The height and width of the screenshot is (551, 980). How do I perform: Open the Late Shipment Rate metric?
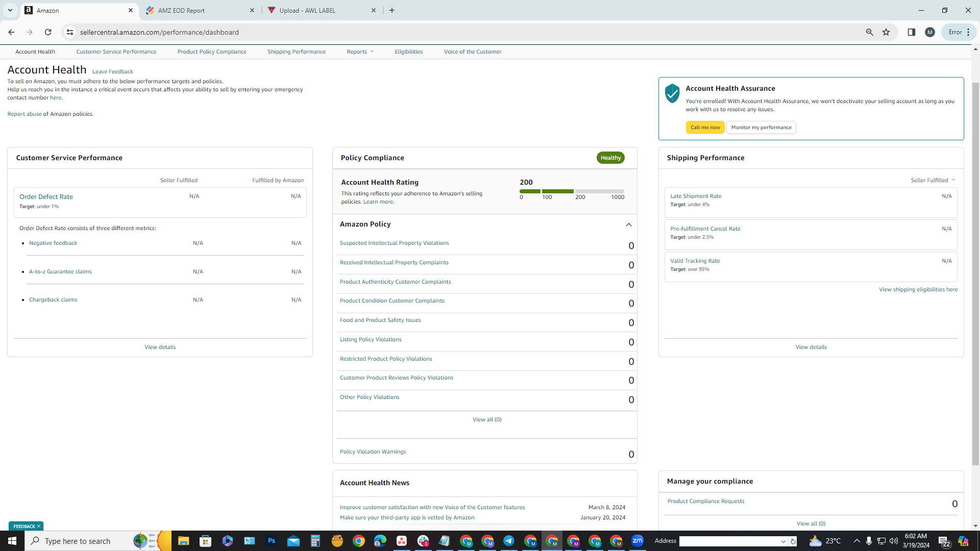[696, 196]
